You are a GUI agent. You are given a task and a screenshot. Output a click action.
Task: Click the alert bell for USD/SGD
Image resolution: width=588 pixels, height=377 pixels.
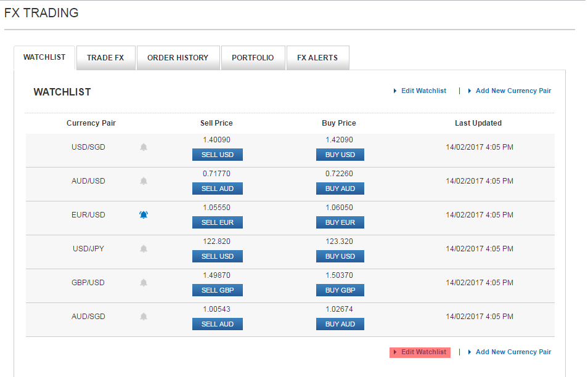pos(144,147)
